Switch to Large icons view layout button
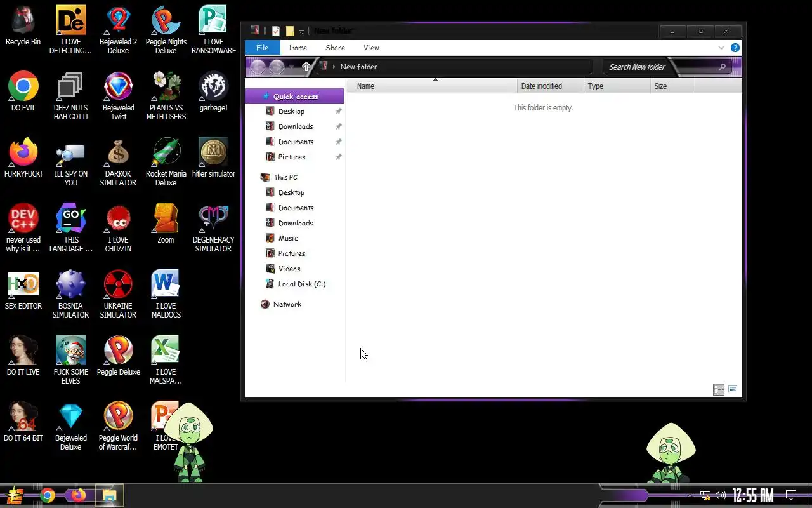The width and height of the screenshot is (812, 508). [x=733, y=389]
